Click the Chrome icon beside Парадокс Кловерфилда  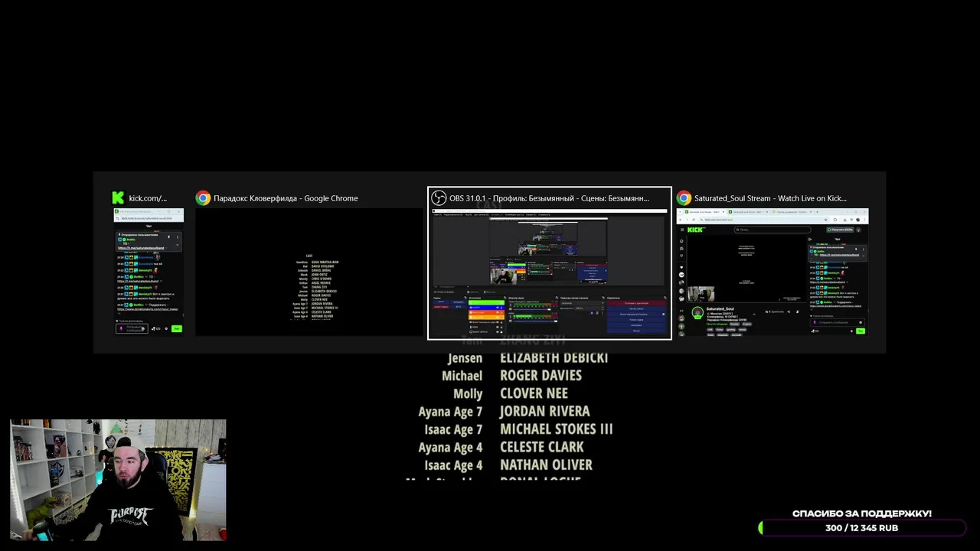(203, 198)
